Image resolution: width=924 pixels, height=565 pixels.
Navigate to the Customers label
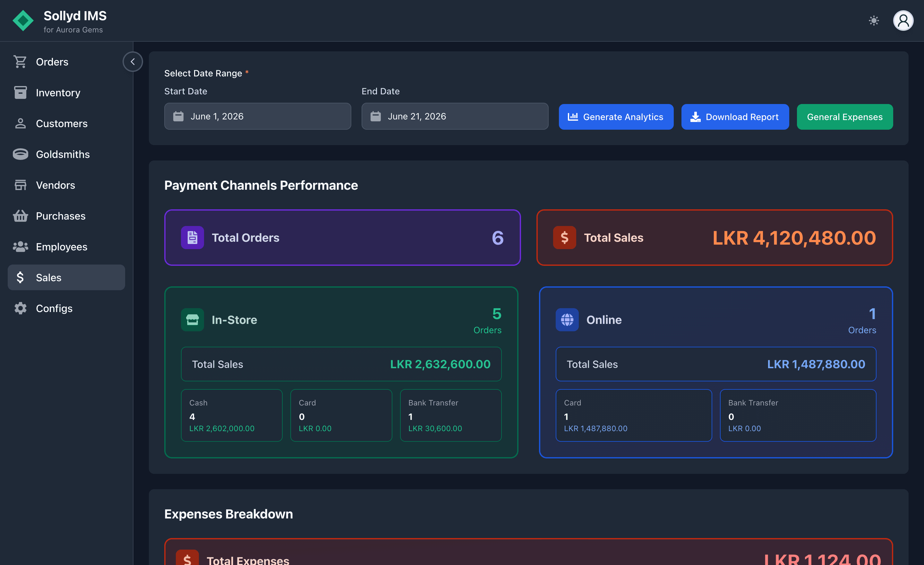tap(62, 123)
